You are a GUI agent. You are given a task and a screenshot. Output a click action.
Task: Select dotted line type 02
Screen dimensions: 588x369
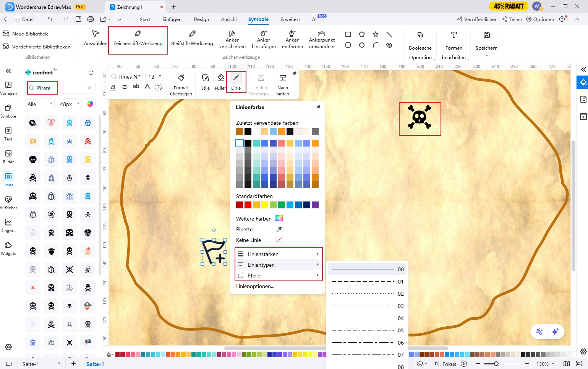(367, 294)
